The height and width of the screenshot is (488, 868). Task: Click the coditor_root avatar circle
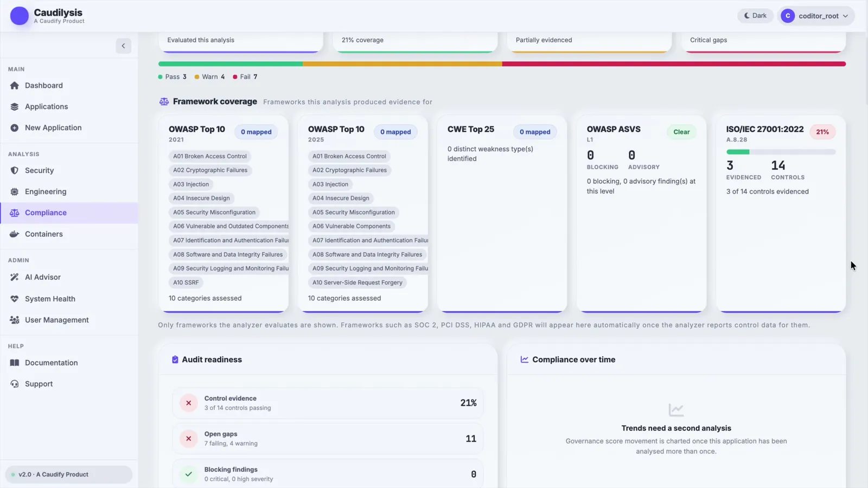[788, 16]
